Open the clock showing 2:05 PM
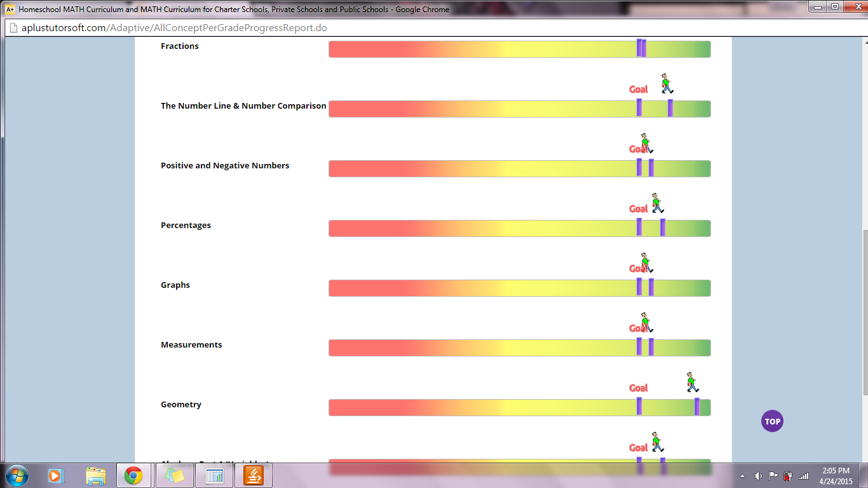The image size is (868, 488). 836,475
